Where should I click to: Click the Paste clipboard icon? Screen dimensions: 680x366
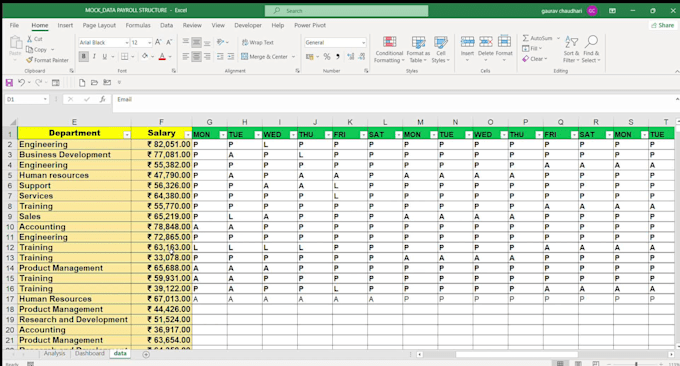(16, 43)
